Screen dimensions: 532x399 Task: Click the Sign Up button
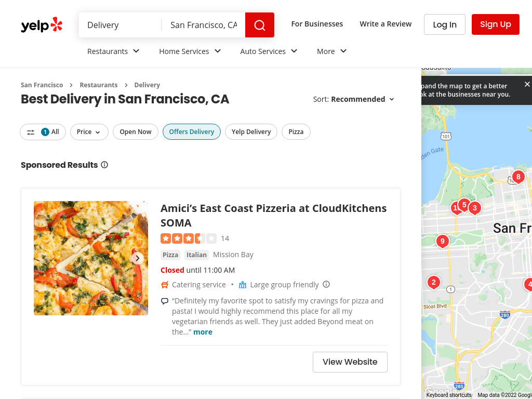click(x=495, y=24)
